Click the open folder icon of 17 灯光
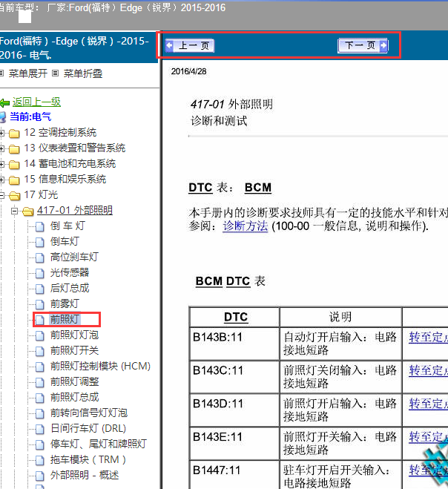448x489 pixels. pos(14,196)
